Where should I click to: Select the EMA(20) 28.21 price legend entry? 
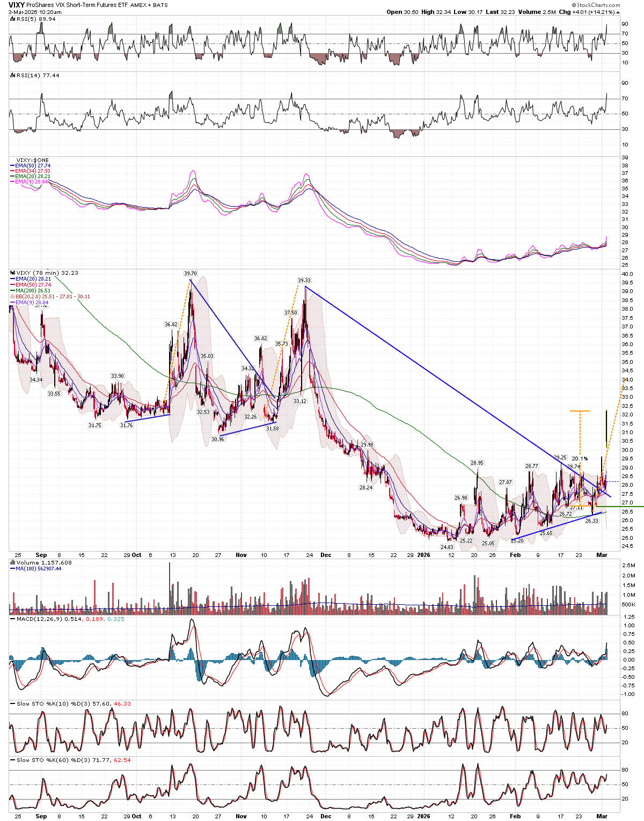click(x=33, y=279)
